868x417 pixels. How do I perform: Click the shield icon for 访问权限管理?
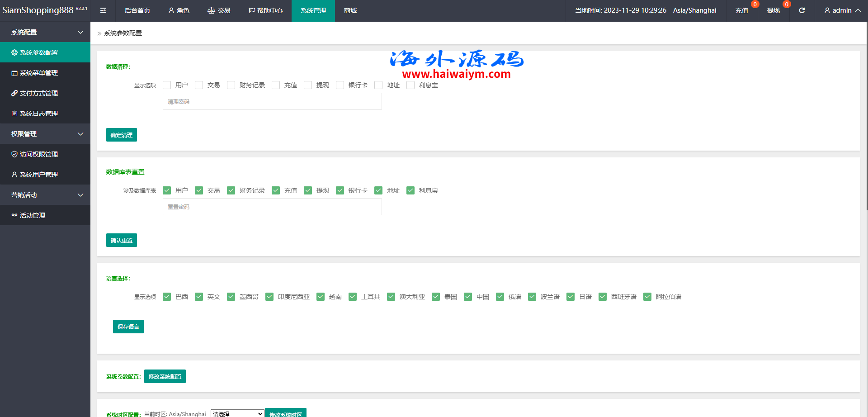click(14, 154)
